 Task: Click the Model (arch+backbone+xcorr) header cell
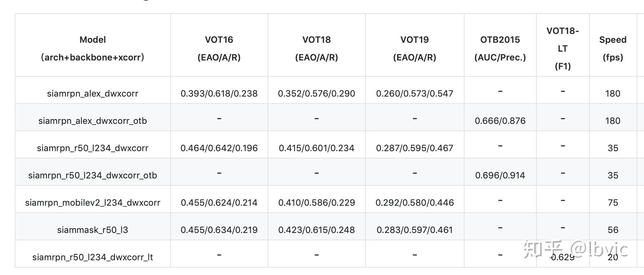[92, 48]
